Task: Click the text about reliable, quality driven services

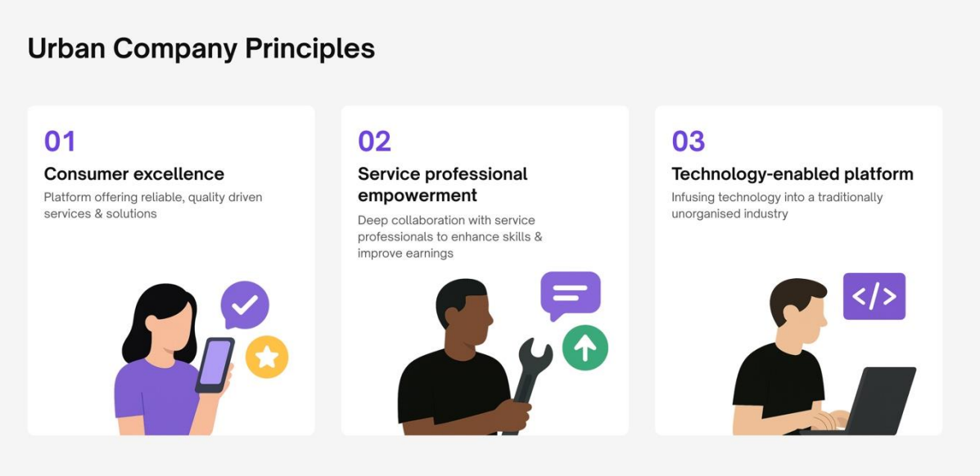Action: coord(153,205)
